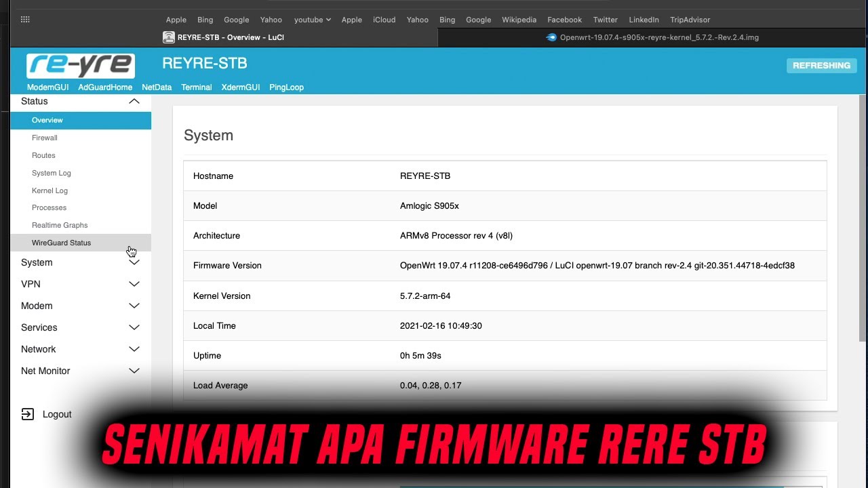The width and height of the screenshot is (868, 488).
Task: Click the Hostname value REYRE-STB in the table
Action: (x=425, y=176)
